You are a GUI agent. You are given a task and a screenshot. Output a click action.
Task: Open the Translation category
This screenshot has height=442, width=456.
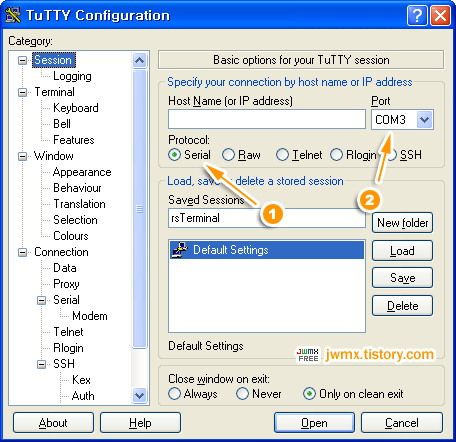(x=79, y=204)
